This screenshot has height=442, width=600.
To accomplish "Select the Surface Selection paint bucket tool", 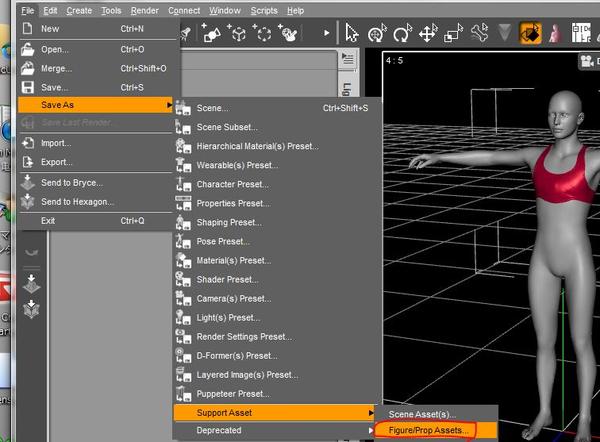I will (530, 33).
